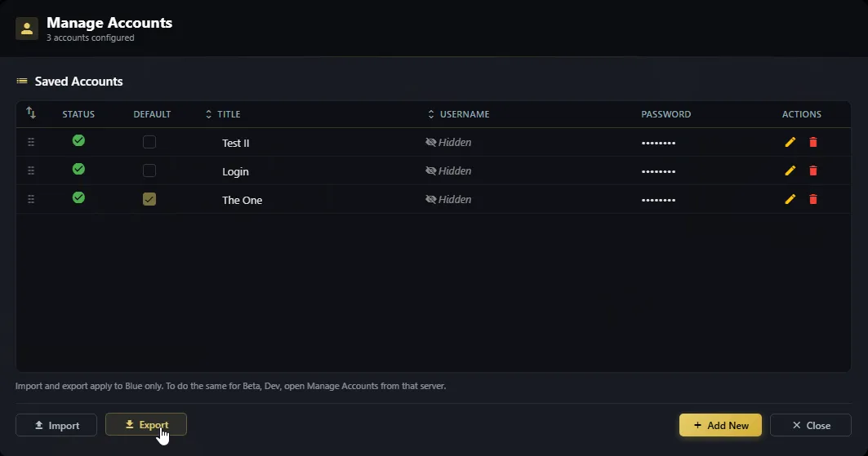The image size is (868, 456).
Task: Click the Import button
Action: click(56, 425)
